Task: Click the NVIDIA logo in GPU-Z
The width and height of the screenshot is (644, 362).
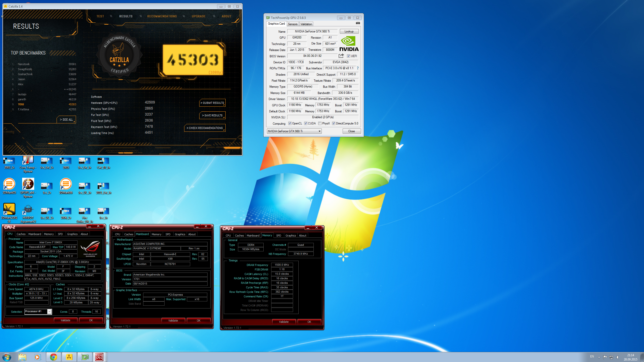Action: 349,44
